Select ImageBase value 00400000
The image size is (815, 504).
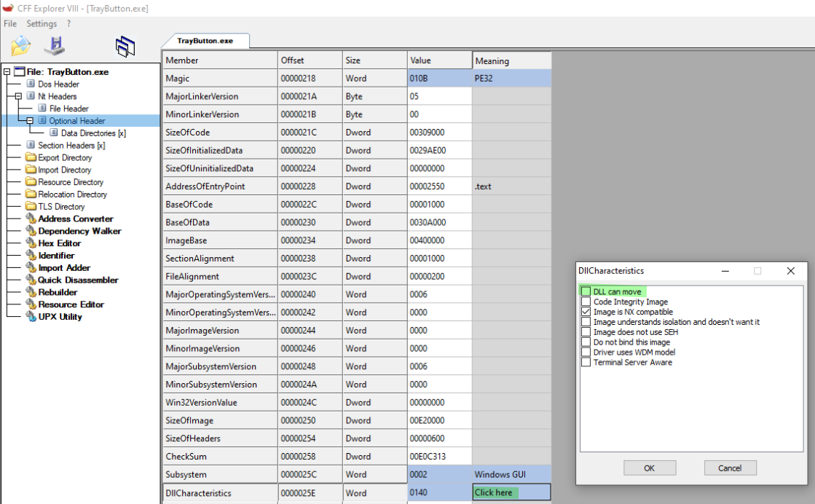[440, 240]
